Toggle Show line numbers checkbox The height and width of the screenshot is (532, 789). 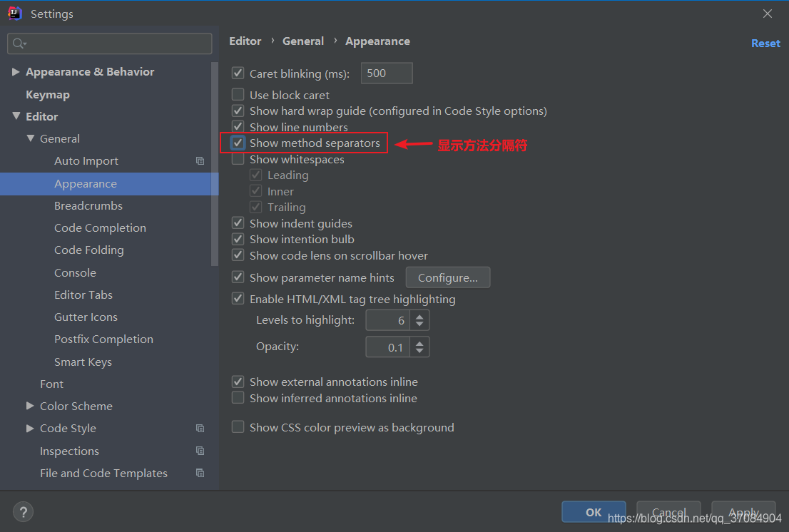[238, 126]
